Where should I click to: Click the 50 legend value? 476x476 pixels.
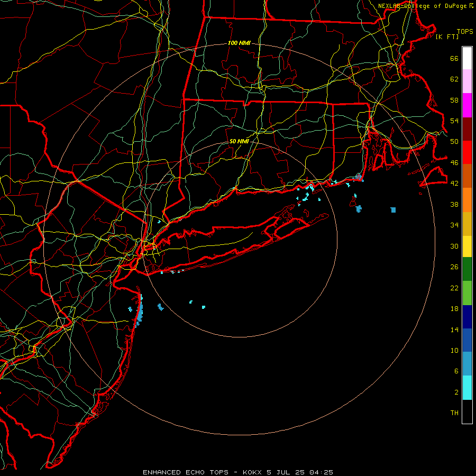(454, 142)
